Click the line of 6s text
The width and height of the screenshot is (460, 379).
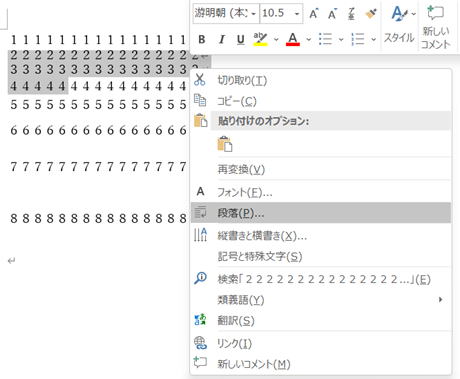[98, 130]
